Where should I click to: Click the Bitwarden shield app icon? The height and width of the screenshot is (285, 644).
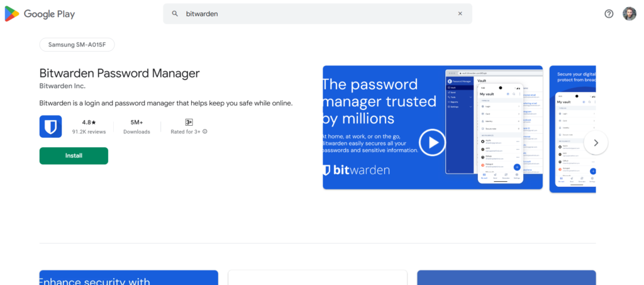[50, 126]
